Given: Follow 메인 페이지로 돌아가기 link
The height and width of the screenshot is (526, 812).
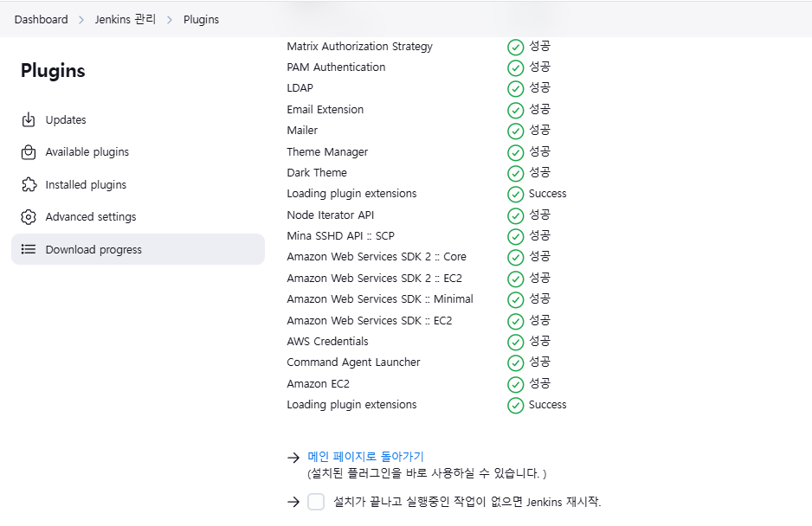Looking at the screenshot, I should click(365, 457).
